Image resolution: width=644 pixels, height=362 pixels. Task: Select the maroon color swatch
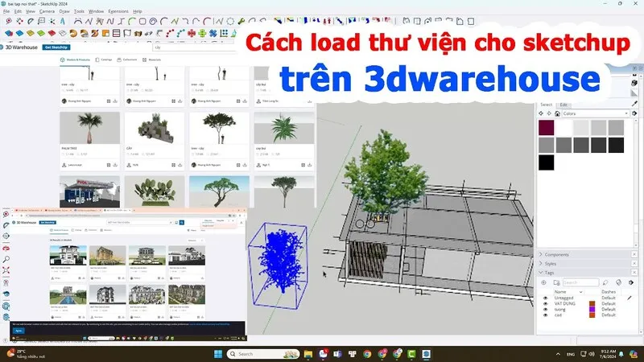(547, 128)
